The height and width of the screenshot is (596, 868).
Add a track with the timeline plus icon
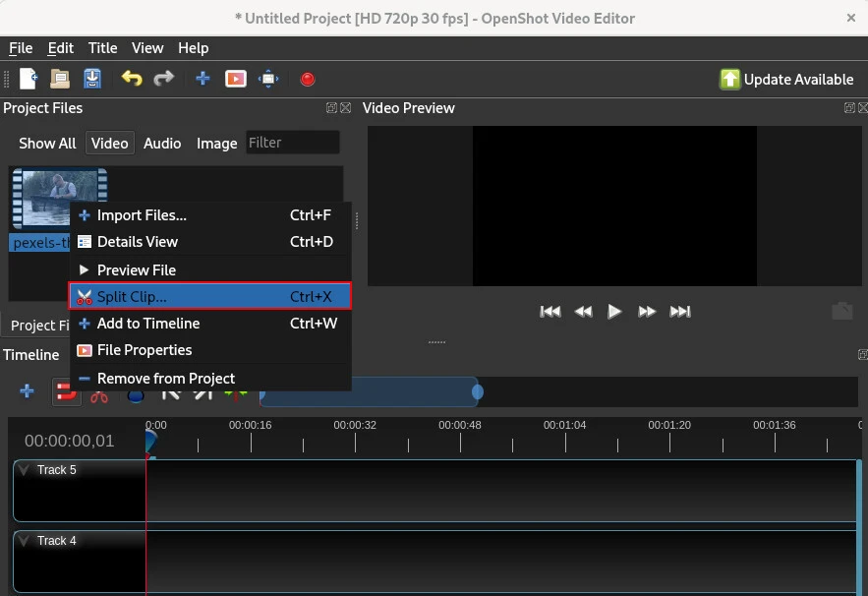27,391
